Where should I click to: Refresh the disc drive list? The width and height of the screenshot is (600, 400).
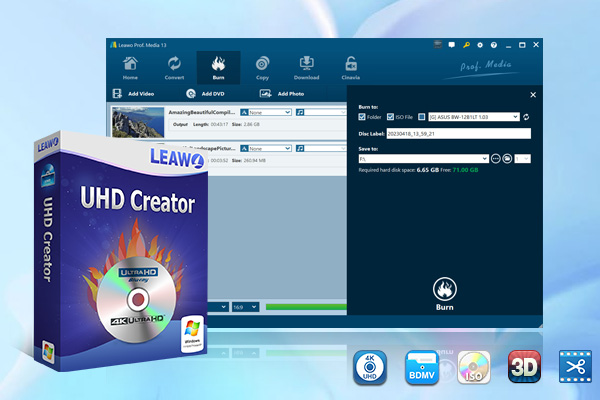[526, 117]
